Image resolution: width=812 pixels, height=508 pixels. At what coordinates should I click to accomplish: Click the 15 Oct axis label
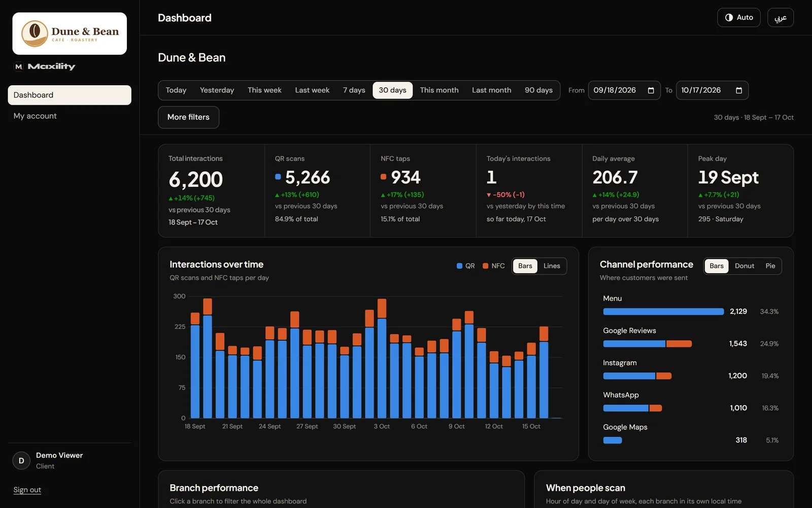531,426
